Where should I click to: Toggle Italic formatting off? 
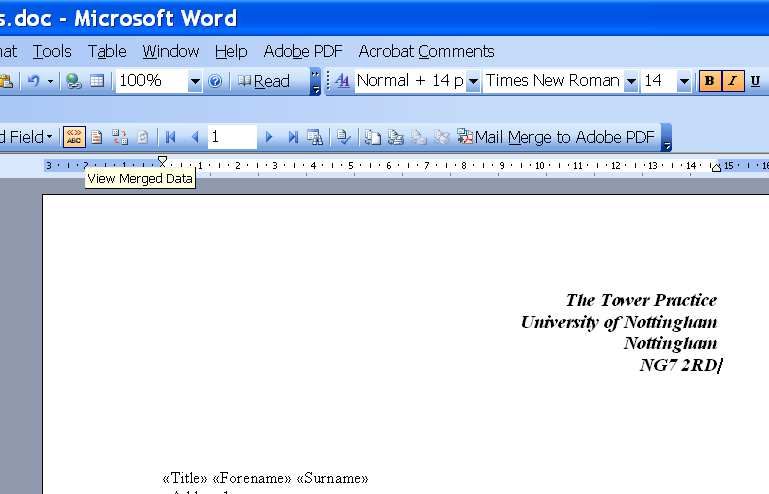click(733, 81)
